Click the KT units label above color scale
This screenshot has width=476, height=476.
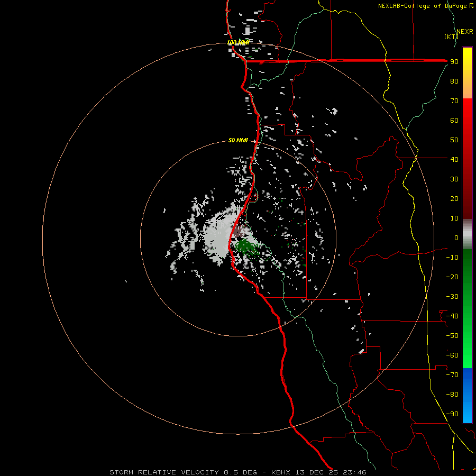451,36
